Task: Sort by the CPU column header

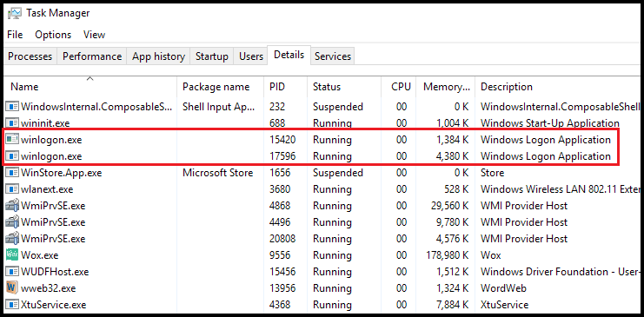Action: [398, 87]
